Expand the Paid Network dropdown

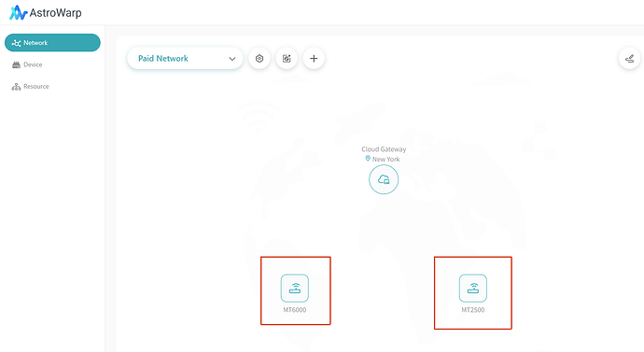click(185, 58)
